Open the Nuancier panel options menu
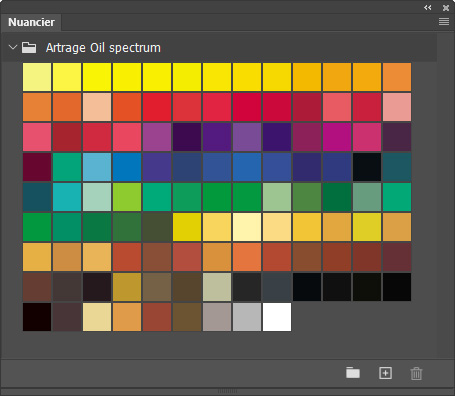The height and width of the screenshot is (396, 455). pos(444,22)
